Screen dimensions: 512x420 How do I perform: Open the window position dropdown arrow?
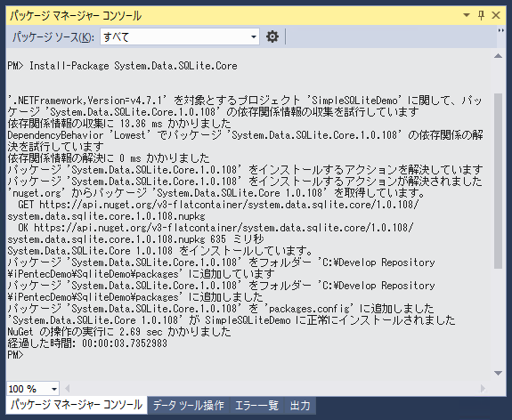click(x=467, y=15)
